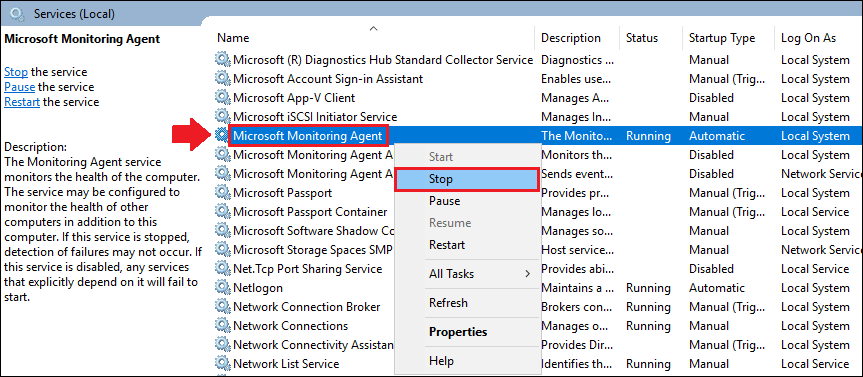Select Net.Tcp Port Sharing Service
This screenshot has width=863, height=377.
(307, 269)
